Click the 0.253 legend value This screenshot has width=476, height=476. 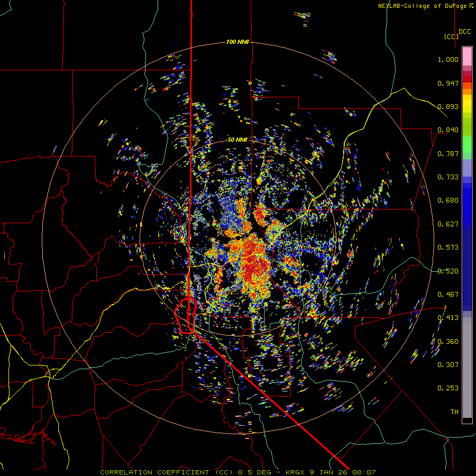point(448,388)
